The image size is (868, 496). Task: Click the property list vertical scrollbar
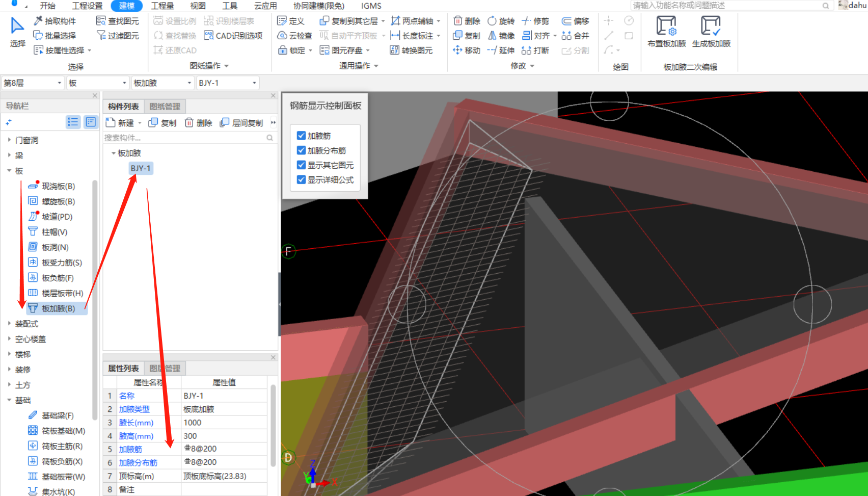273,426
